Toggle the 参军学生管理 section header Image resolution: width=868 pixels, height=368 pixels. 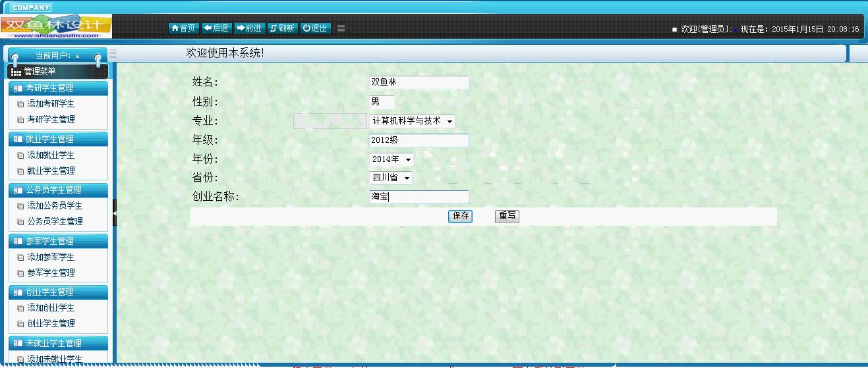click(x=58, y=242)
